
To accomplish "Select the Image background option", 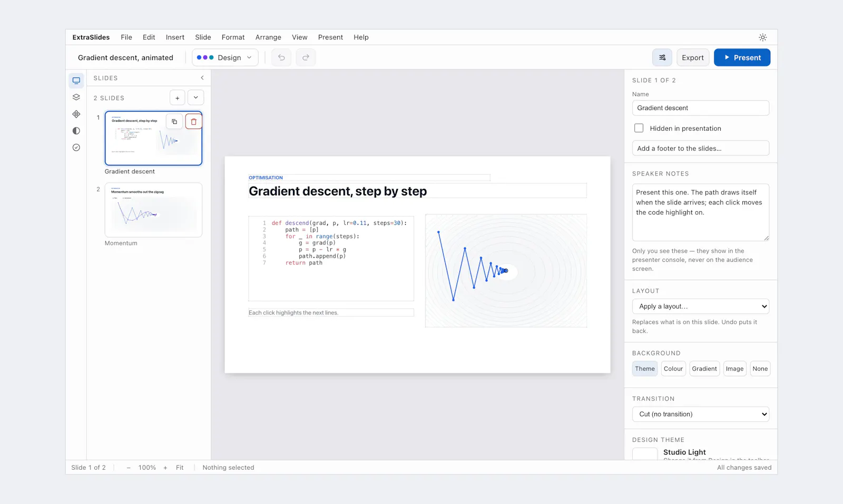I will (x=734, y=369).
